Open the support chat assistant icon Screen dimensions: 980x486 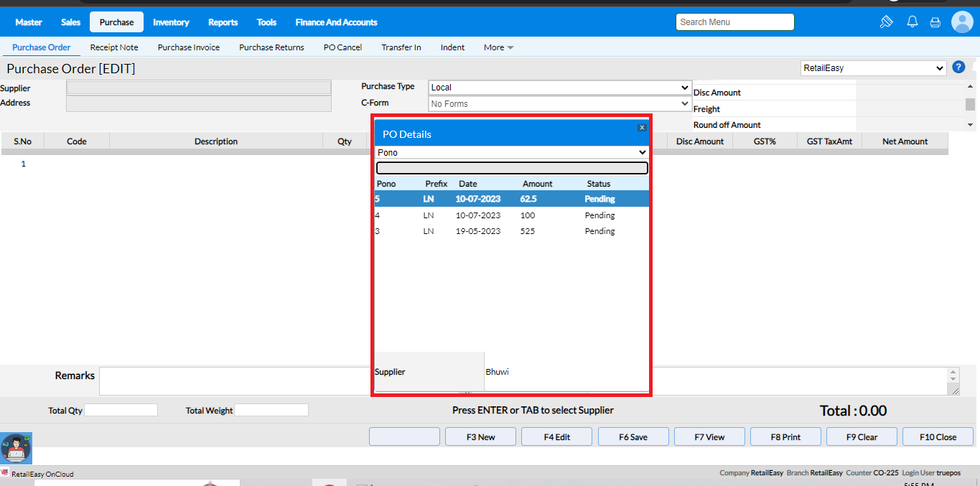tap(16, 448)
